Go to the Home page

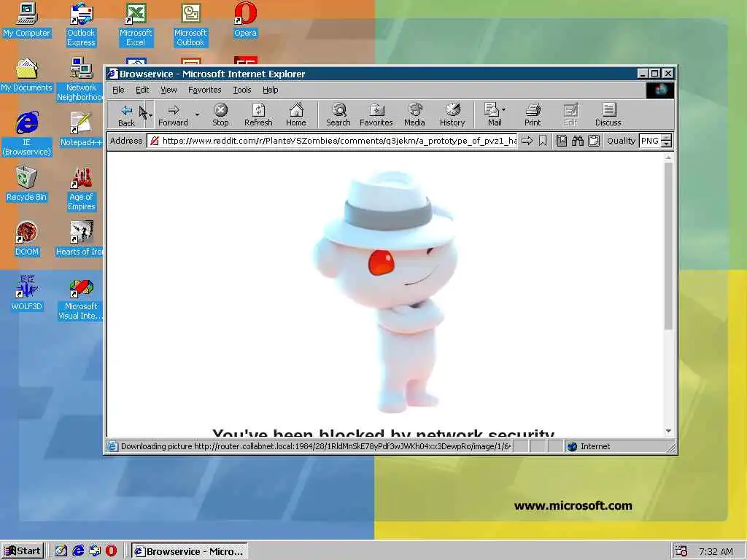click(x=296, y=114)
